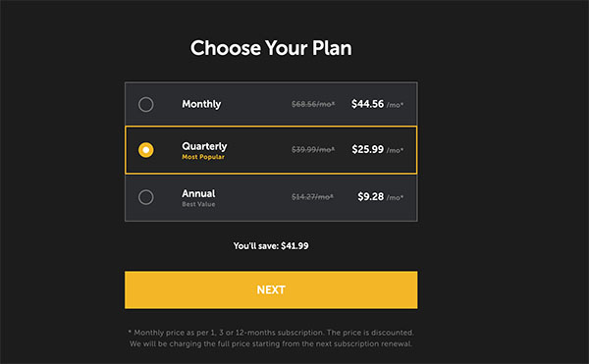The image size is (589, 364).
Task: Click the crossed-out $68.56/mo price
Action: click(313, 104)
